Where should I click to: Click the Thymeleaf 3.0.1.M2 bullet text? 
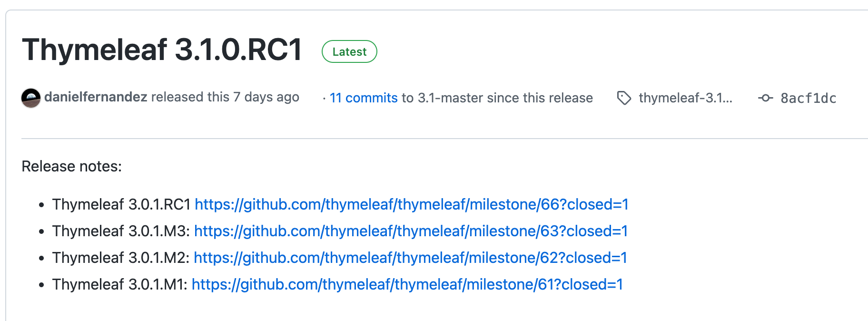(120, 258)
